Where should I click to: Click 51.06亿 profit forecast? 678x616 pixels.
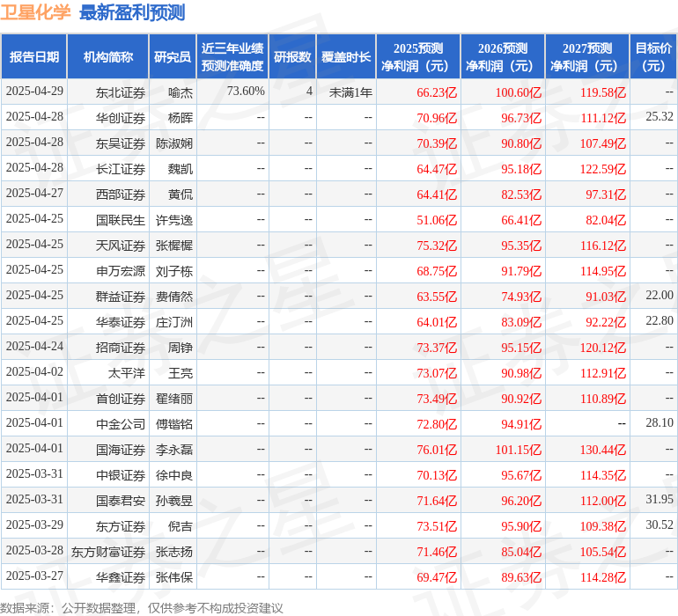[x=437, y=220]
